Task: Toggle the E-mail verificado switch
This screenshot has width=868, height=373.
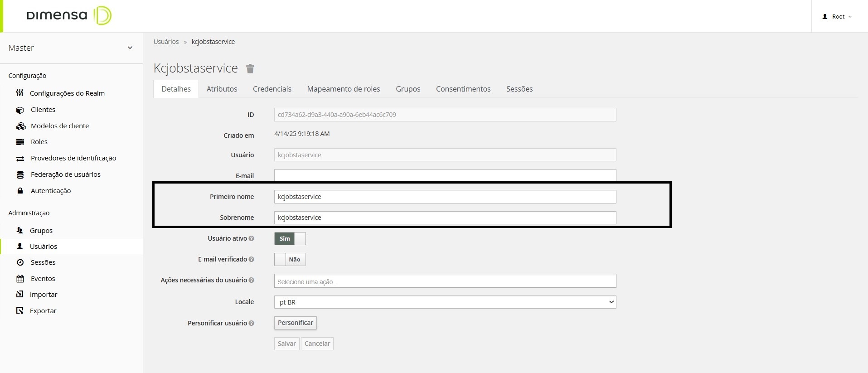Action: pyautogui.click(x=290, y=259)
